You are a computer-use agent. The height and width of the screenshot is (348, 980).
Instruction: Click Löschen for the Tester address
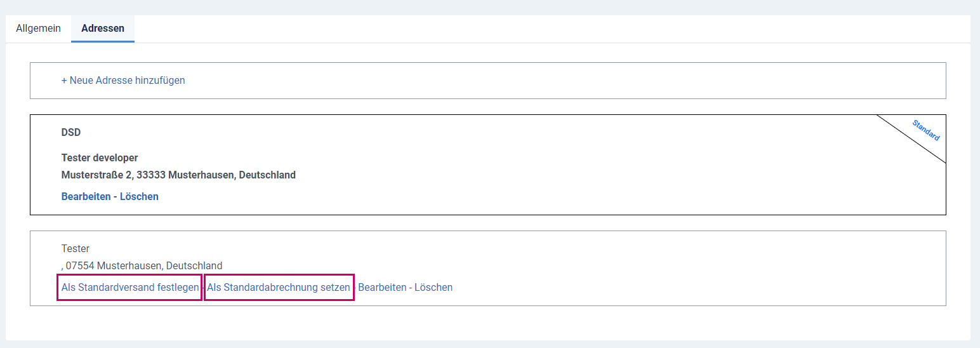click(434, 287)
